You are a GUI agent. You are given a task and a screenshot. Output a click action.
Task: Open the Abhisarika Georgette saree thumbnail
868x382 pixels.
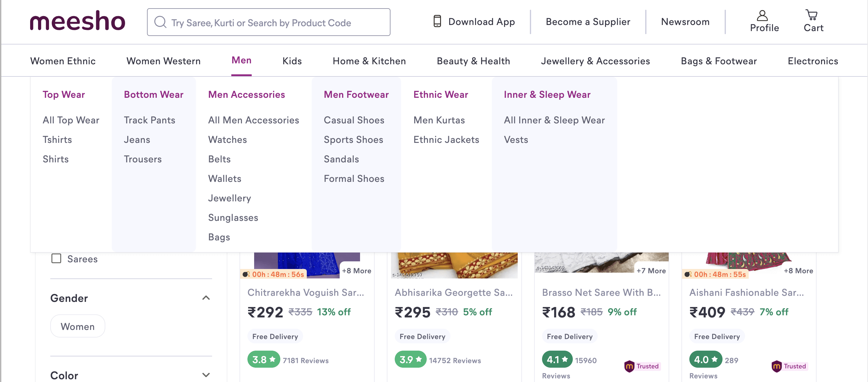point(454,265)
